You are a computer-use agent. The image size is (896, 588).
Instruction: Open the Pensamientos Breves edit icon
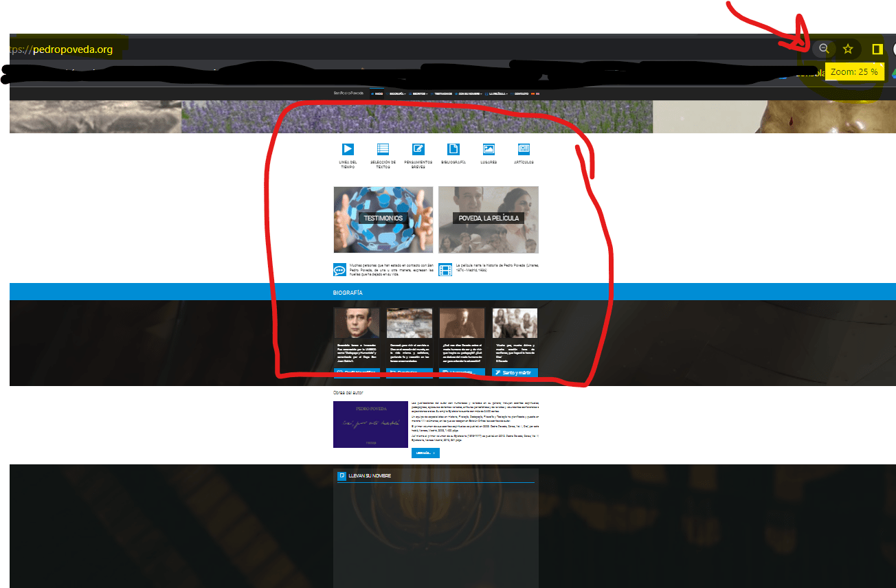coord(418,149)
